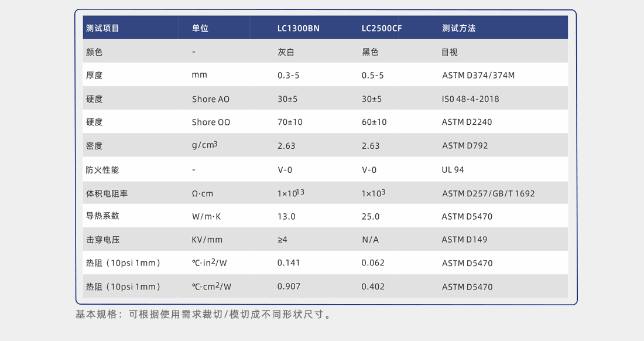Click the Shore OO unit cell

click(211, 122)
